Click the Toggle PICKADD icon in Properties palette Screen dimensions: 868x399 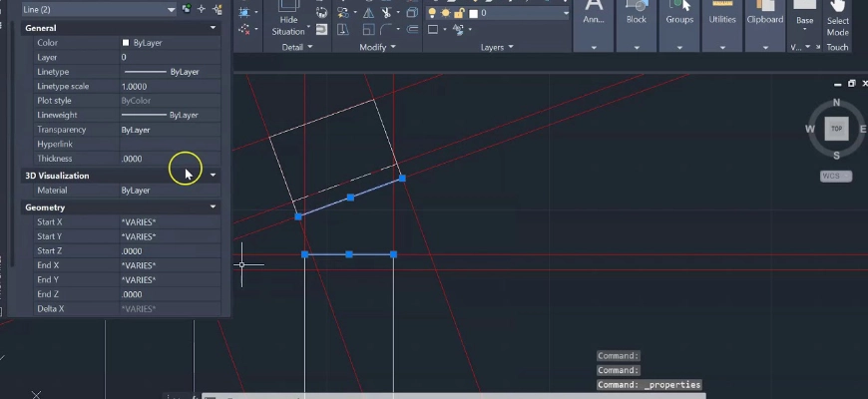point(187,9)
